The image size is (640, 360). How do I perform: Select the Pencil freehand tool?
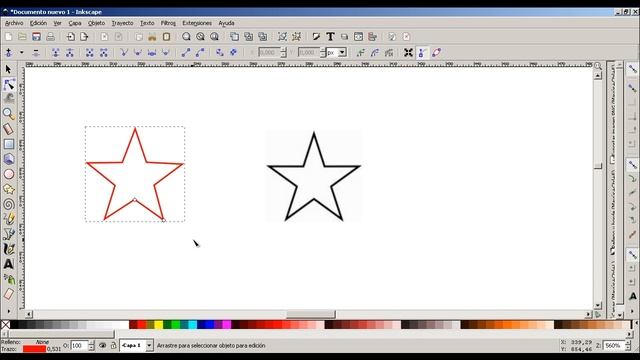coord(9,219)
